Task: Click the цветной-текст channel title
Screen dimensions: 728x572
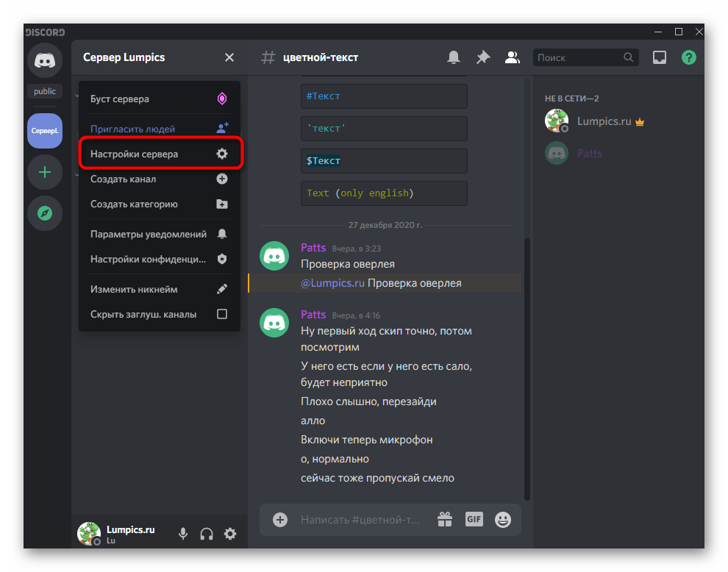Action: pos(321,57)
